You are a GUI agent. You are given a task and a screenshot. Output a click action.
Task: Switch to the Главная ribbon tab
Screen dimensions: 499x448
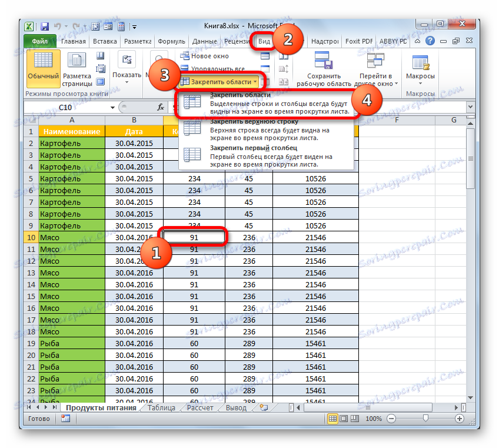point(73,41)
